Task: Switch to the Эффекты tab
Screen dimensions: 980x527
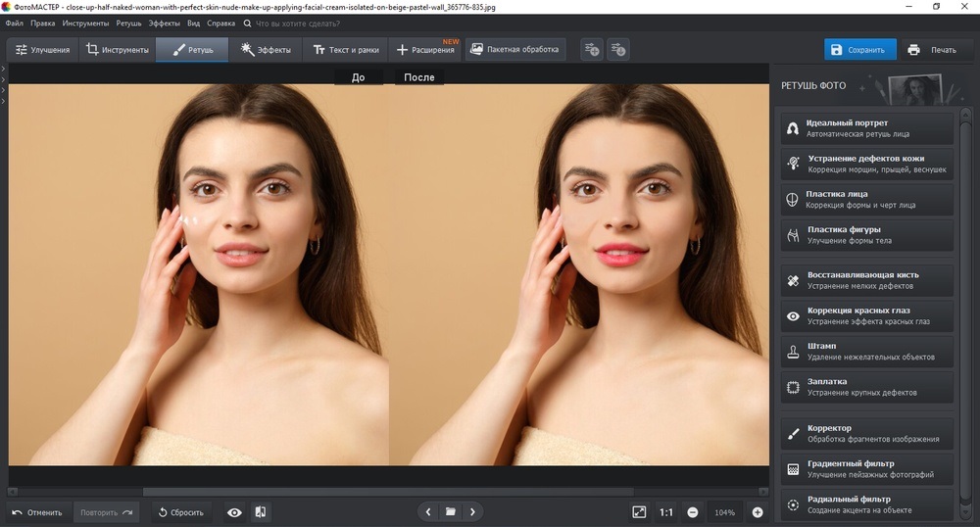Action: (x=267, y=50)
